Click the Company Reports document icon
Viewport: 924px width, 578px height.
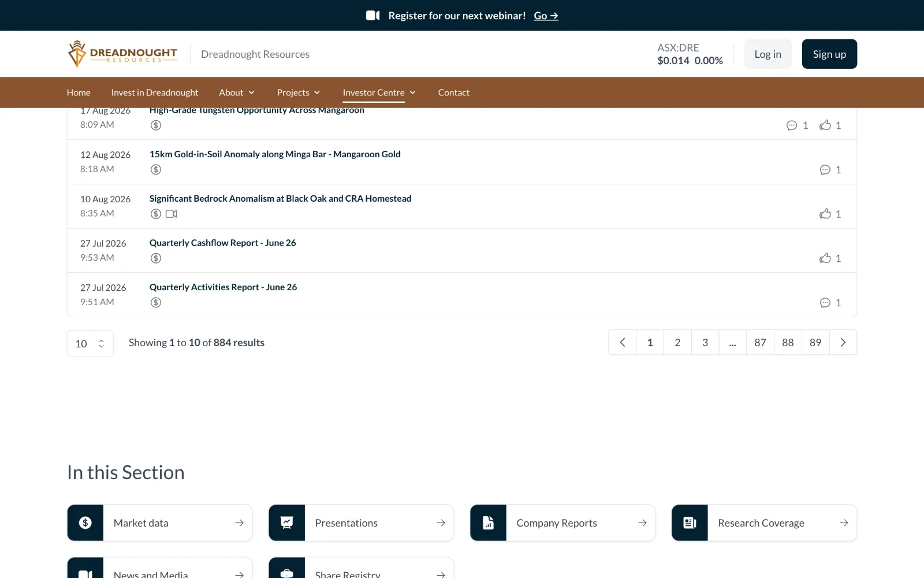489,523
